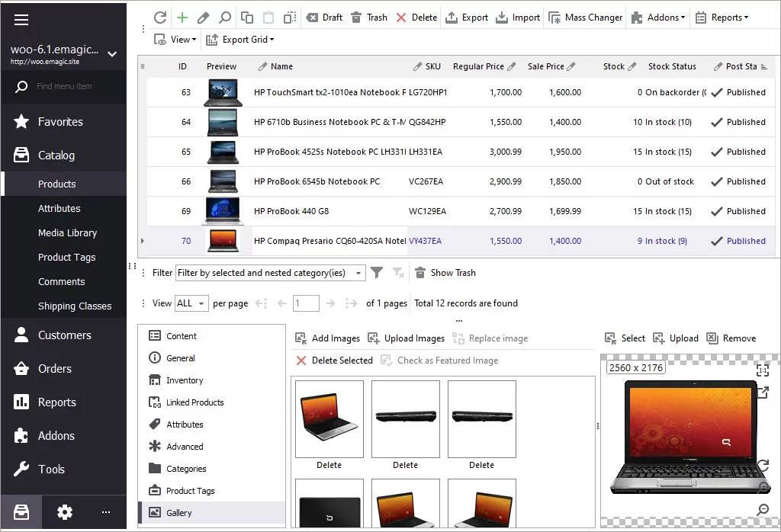
Task: Click the Show Trash button
Action: tap(445, 273)
